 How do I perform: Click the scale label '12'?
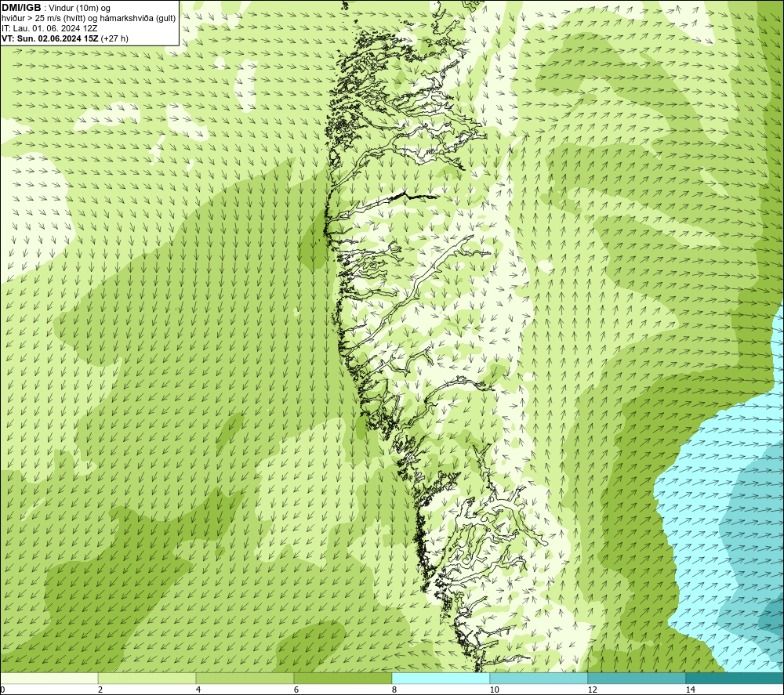[x=592, y=690]
